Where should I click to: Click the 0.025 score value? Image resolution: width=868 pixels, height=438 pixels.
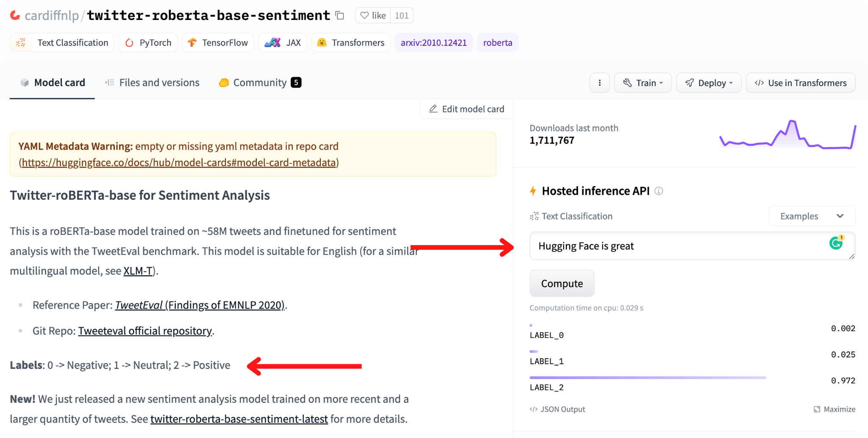pos(843,354)
